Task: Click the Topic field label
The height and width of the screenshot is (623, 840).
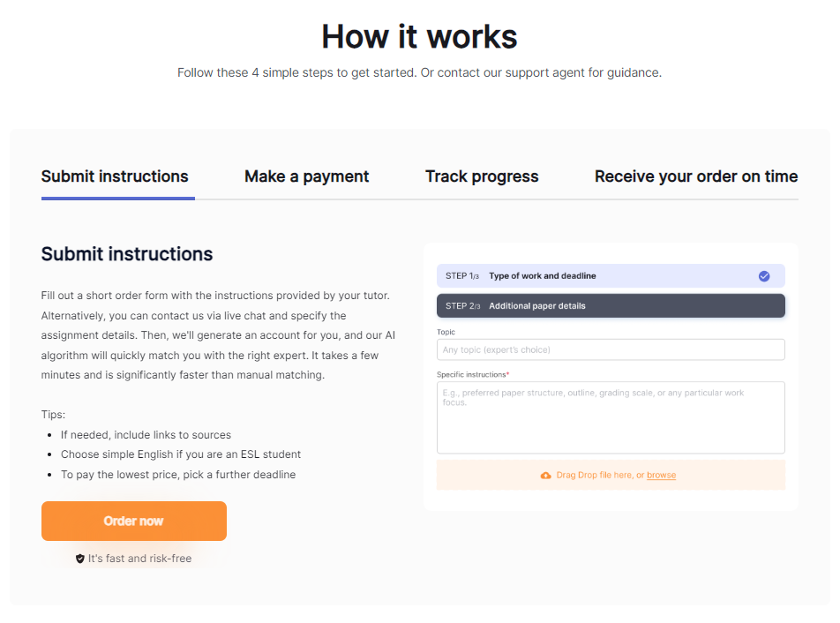Action: tap(446, 332)
